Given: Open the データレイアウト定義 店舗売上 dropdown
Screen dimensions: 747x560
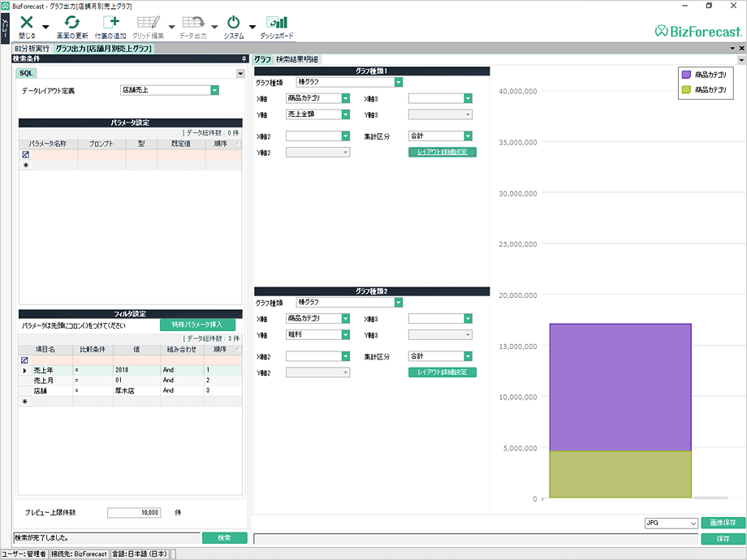Looking at the screenshot, I should coord(215,90).
